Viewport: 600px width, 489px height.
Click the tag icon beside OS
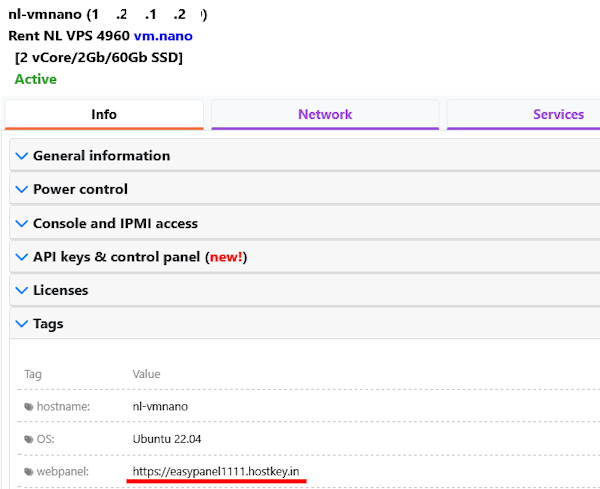click(28, 439)
